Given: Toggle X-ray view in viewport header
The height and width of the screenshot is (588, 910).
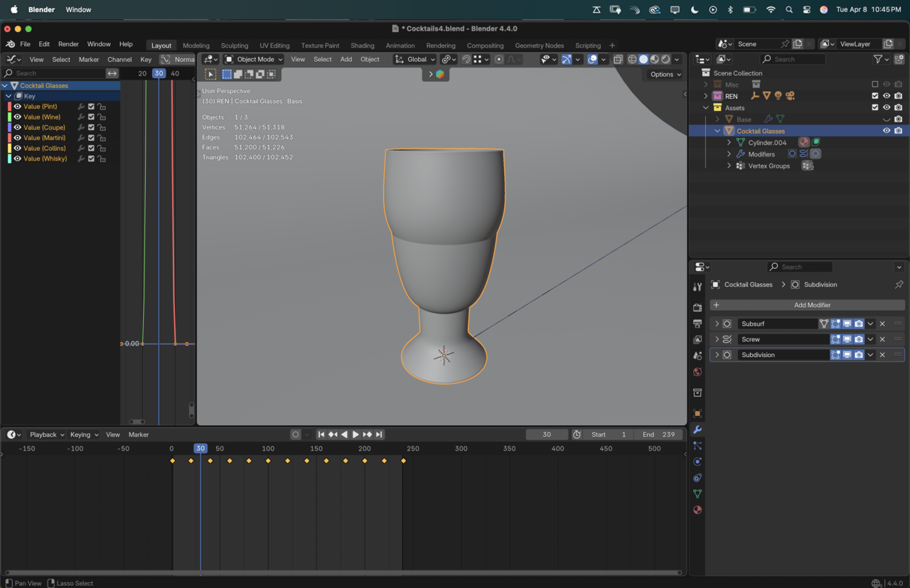Looking at the screenshot, I should (618, 60).
